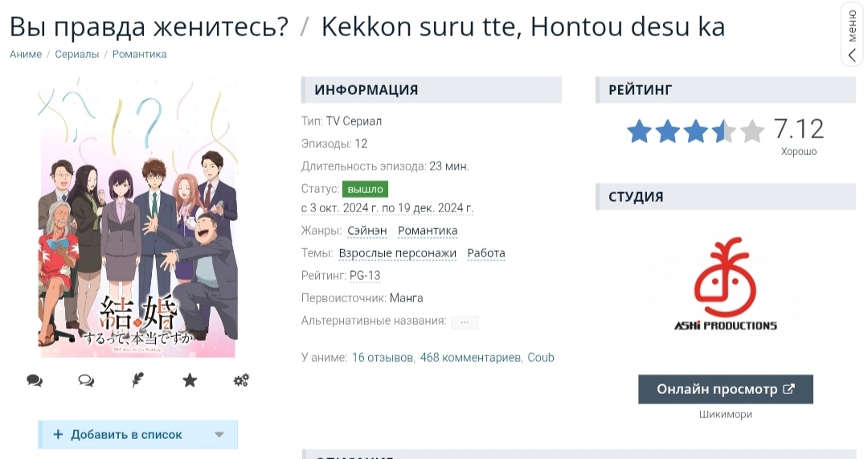
Task: Click the plus icon in the Добавить в список button
Action: (58, 434)
